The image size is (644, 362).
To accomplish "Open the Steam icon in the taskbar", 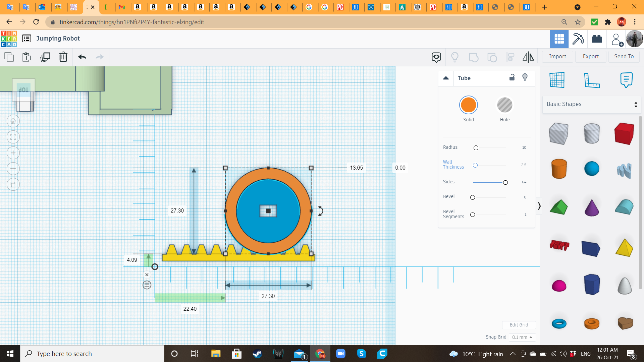I will tap(257, 354).
